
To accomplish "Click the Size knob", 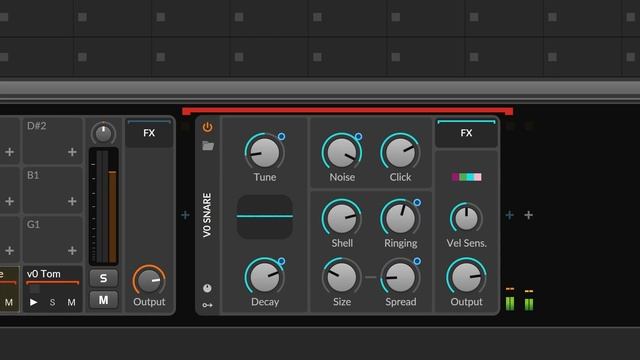I will point(342,278).
